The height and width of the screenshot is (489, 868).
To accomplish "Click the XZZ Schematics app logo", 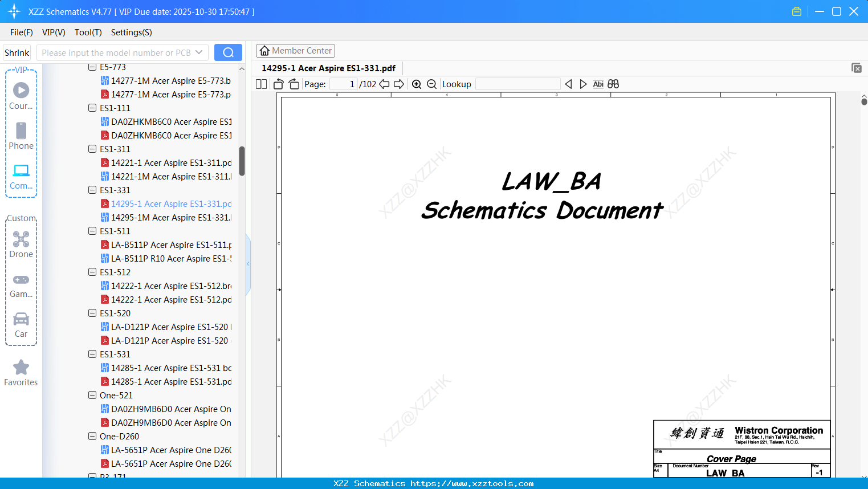I will [x=14, y=11].
